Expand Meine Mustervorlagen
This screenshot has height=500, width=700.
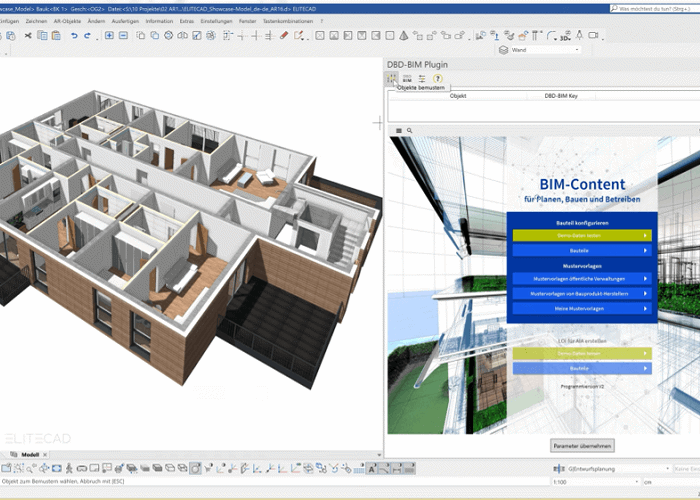pos(582,308)
